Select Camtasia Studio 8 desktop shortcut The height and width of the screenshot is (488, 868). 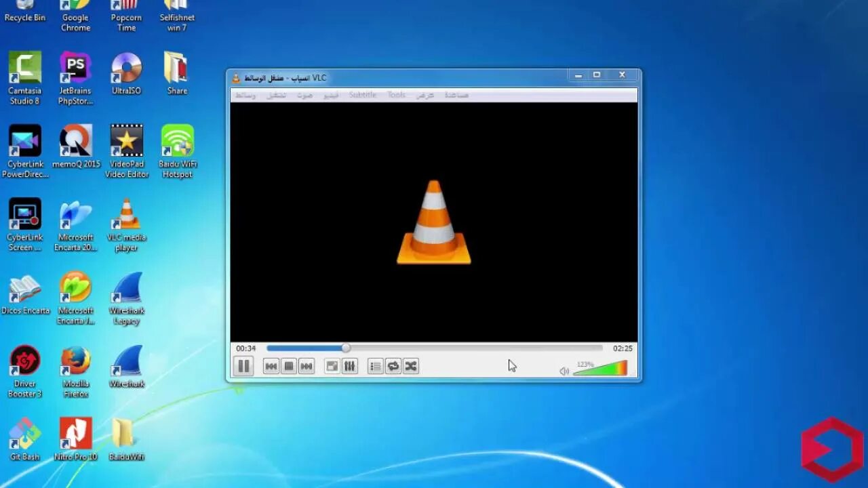click(x=25, y=79)
